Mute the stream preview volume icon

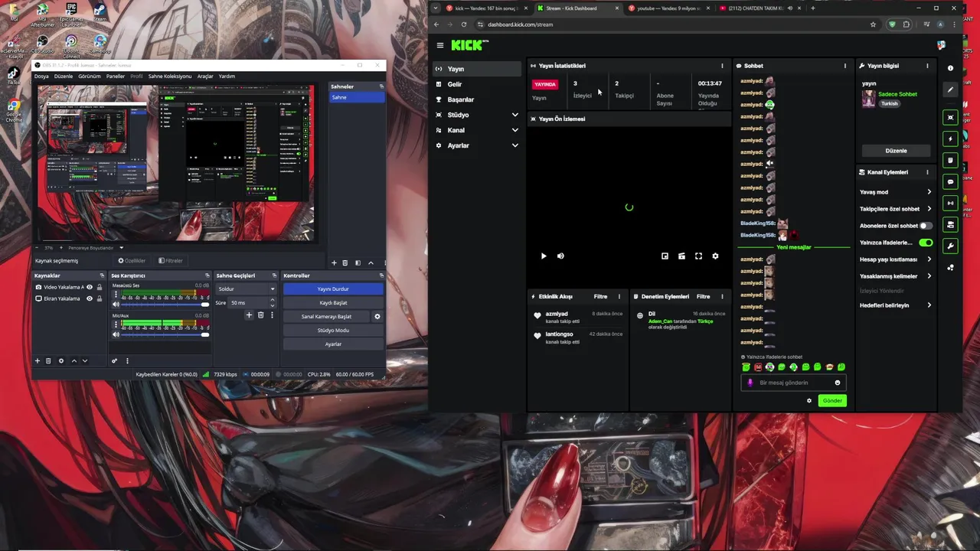click(x=560, y=256)
